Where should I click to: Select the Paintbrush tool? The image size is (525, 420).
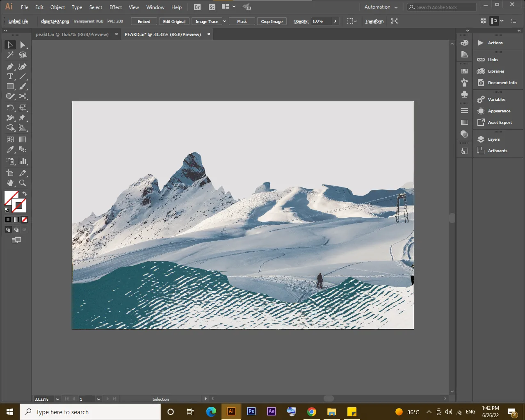(23, 86)
